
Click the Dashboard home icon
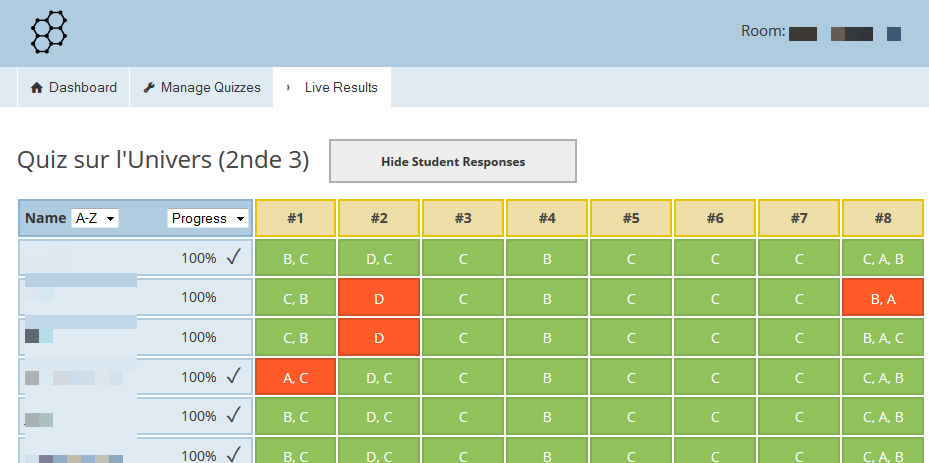coord(37,88)
